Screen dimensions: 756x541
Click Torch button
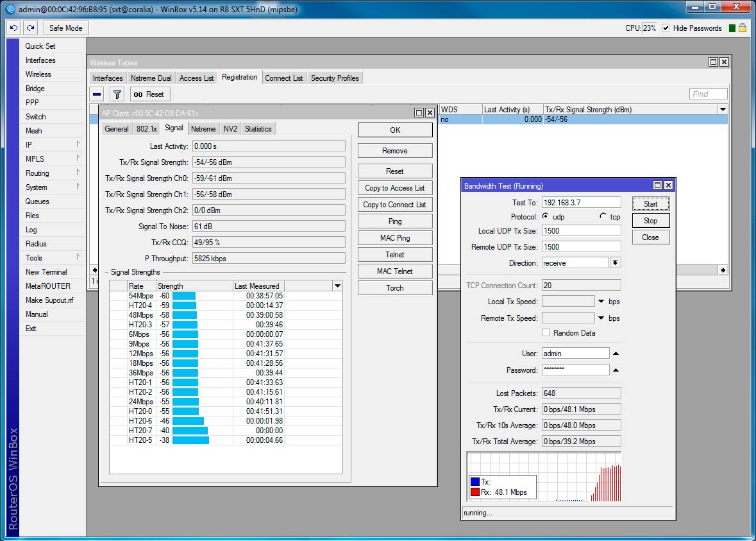click(x=395, y=288)
